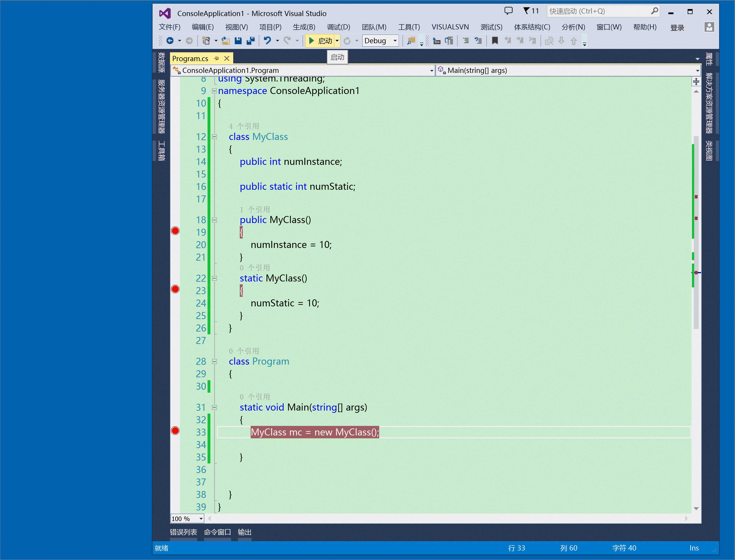Collapse the namespace ConsoleApplication1 block

point(214,91)
